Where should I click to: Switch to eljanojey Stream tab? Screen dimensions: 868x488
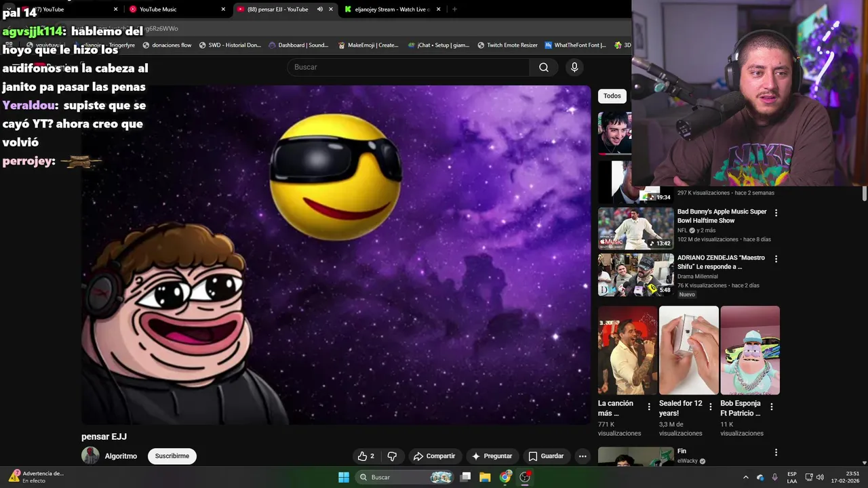click(393, 9)
